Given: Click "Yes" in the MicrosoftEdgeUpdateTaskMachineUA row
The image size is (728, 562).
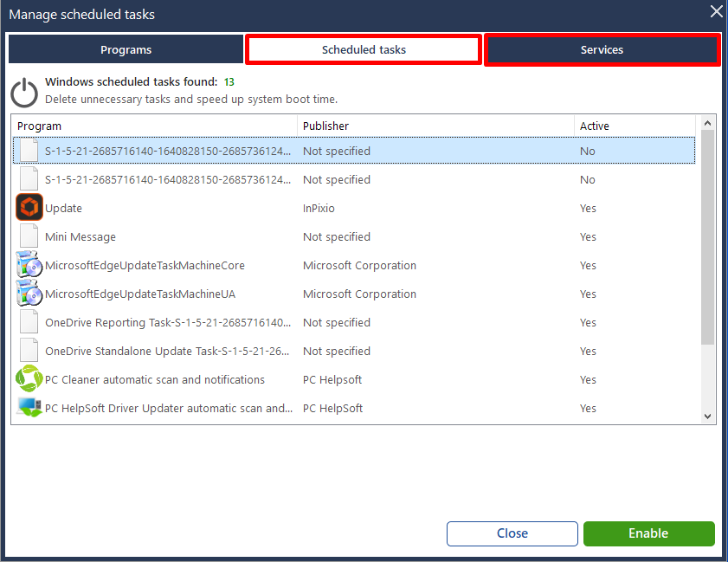Looking at the screenshot, I should tap(588, 294).
